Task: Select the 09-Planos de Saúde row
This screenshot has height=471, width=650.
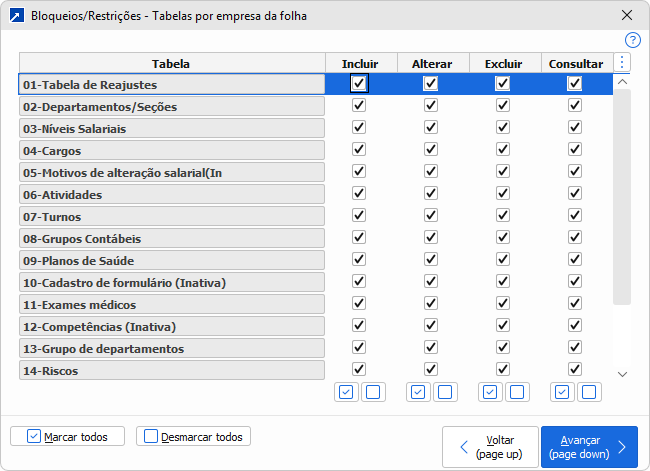Action: click(x=171, y=261)
